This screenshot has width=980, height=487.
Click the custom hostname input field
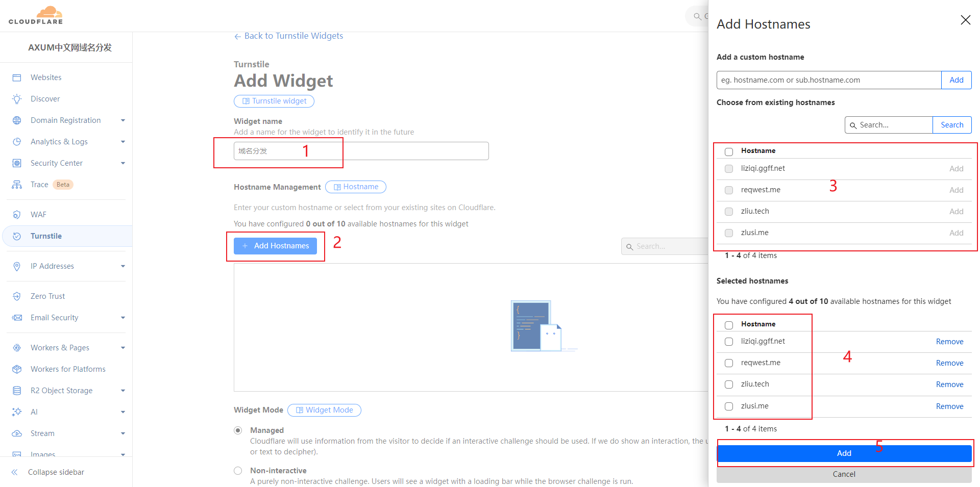[x=829, y=80]
